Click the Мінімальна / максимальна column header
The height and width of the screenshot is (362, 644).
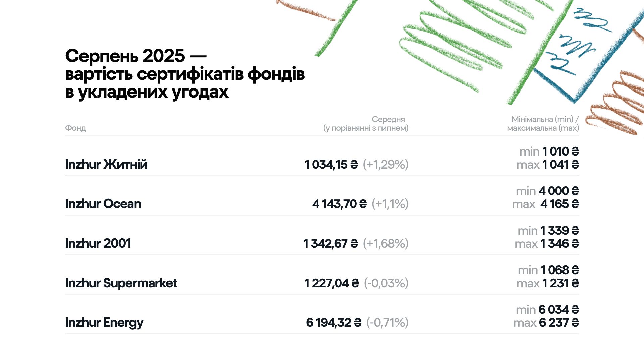(x=543, y=124)
